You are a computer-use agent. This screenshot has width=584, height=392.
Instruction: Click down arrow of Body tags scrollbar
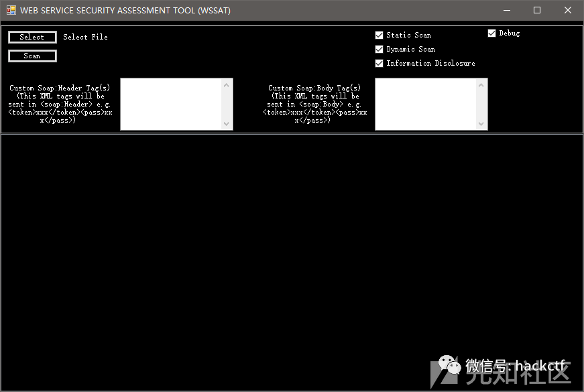tap(481, 123)
